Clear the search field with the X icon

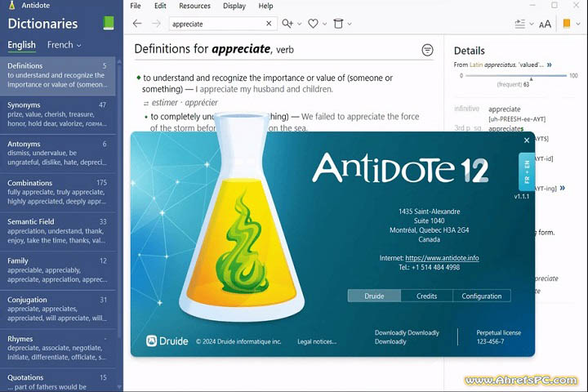coord(269,24)
